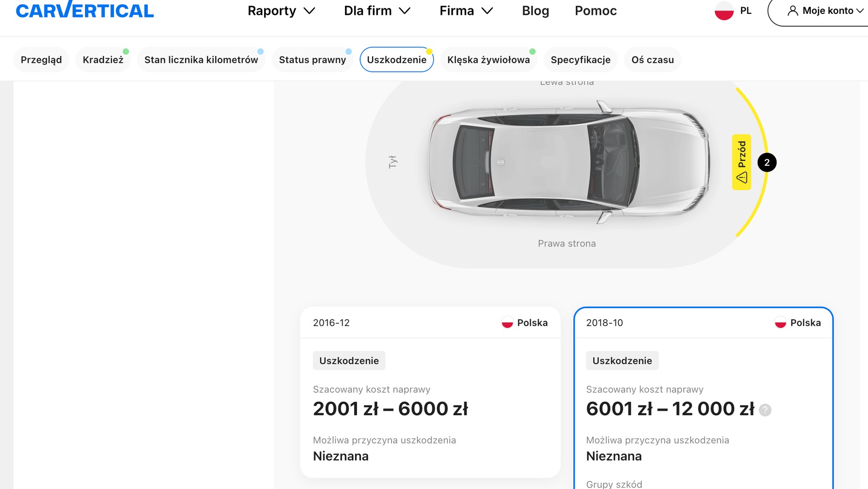Open the Klęska żywiołowa tab
Viewport: 868px width, 489px height.
(488, 60)
